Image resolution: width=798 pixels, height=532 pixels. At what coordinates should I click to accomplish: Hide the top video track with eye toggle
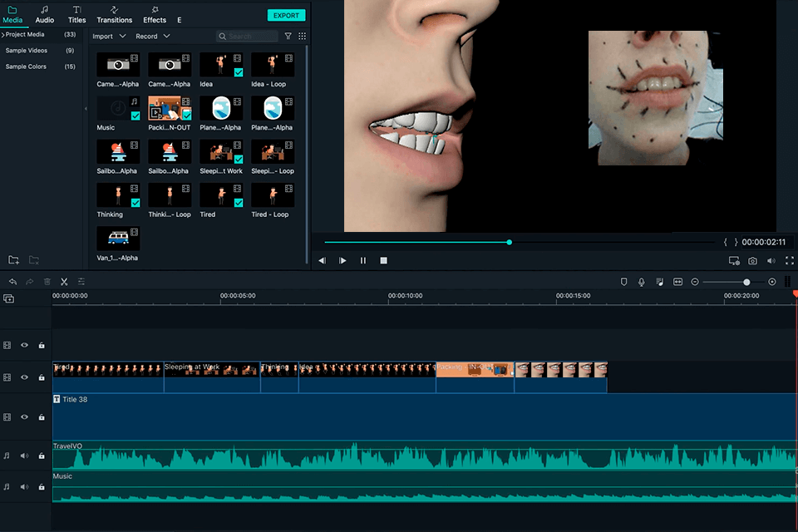coord(24,344)
